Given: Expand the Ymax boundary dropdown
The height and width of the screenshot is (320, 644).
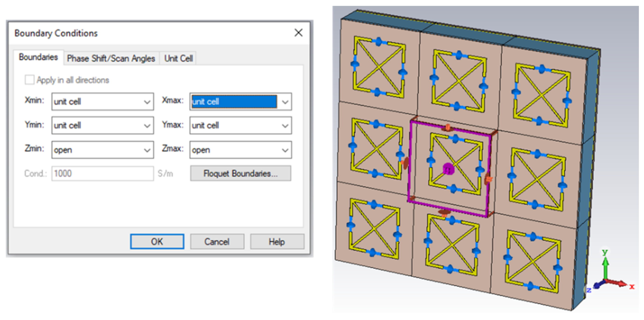Looking at the screenshot, I should click(x=285, y=126).
